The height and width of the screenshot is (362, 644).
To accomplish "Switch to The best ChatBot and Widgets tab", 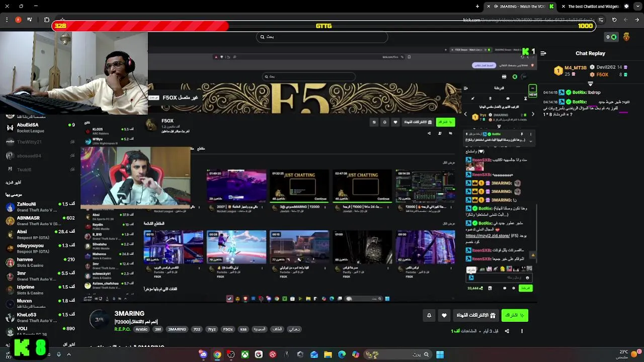I will click(x=593, y=7).
